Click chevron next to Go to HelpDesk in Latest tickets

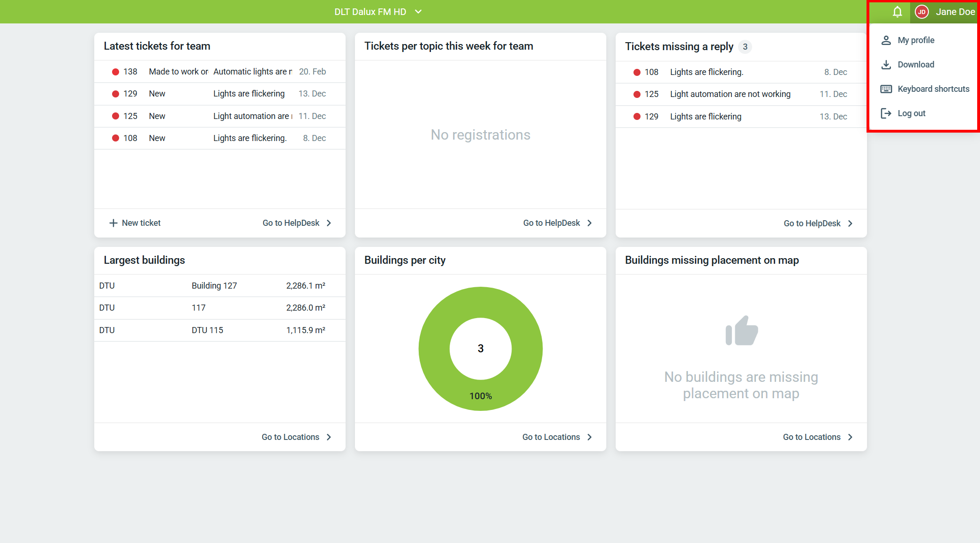pos(329,223)
